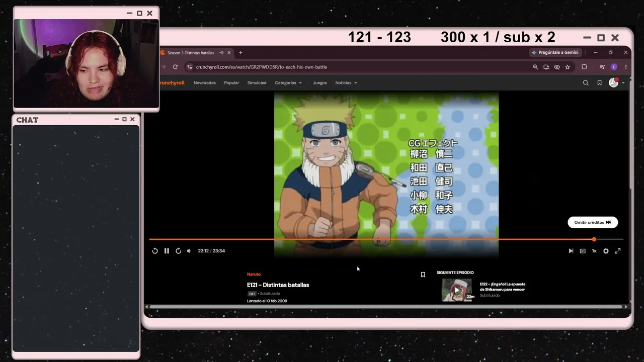Viewport: 644px width, 362px height.
Task: Open the media controls music icon
Action: [x=602, y=67]
